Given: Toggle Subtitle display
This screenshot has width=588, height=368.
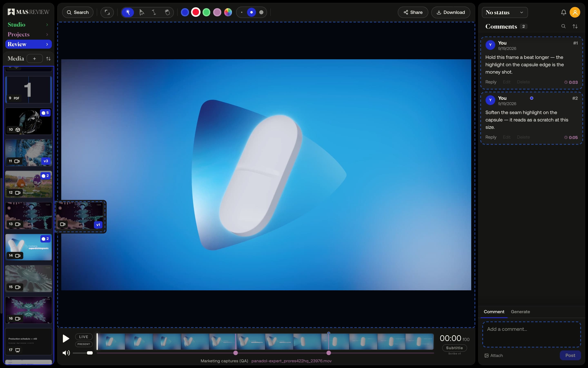Looking at the screenshot, I should coord(454,348).
